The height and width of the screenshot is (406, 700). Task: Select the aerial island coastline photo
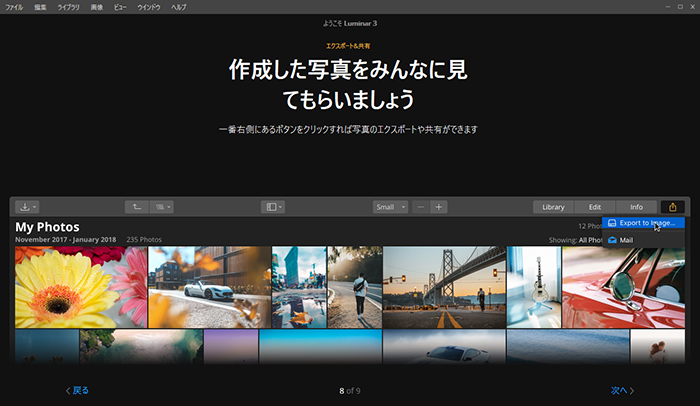pyautogui.click(x=141, y=346)
